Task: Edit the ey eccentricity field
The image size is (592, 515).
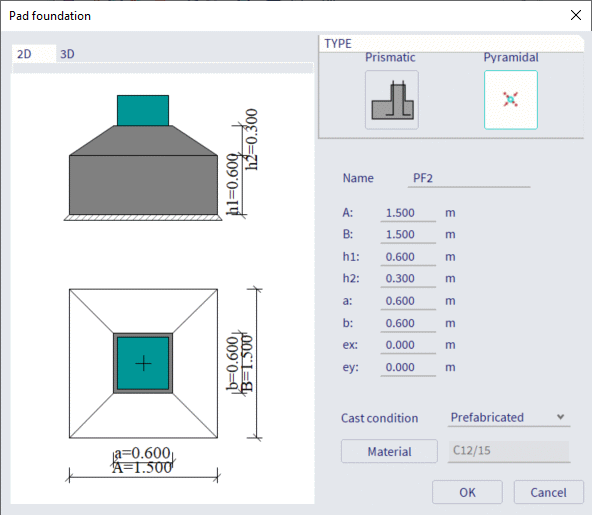Action: coord(408,367)
